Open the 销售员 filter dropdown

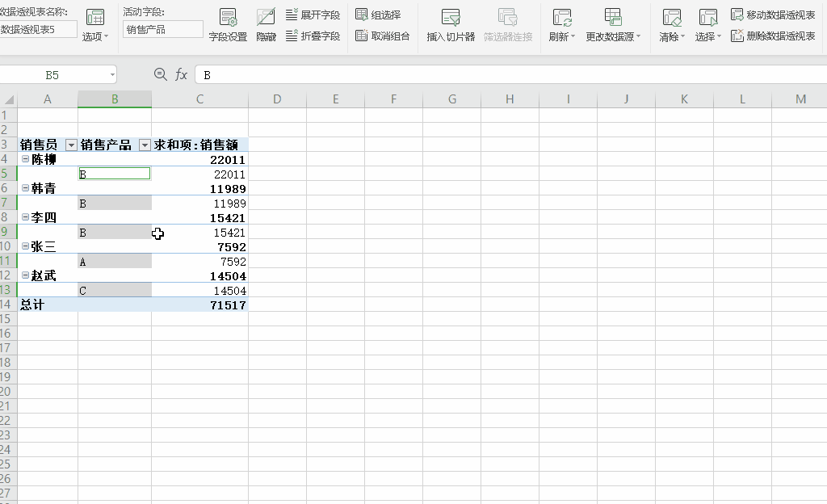[x=71, y=145]
